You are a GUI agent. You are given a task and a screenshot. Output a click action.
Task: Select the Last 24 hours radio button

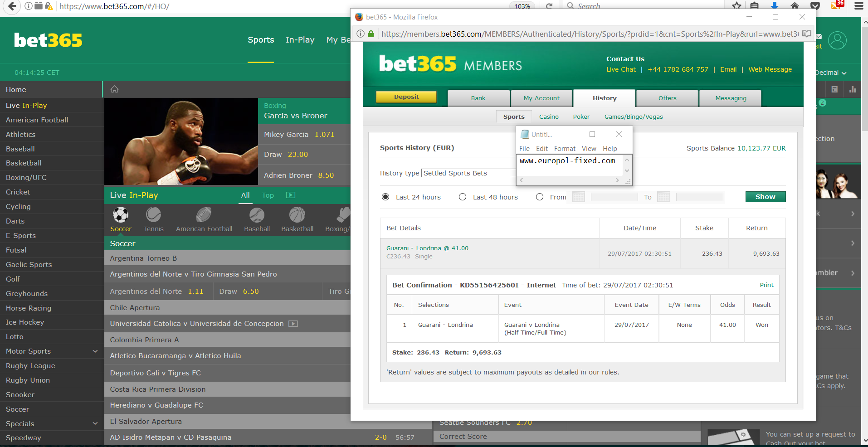(x=385, y=197)
